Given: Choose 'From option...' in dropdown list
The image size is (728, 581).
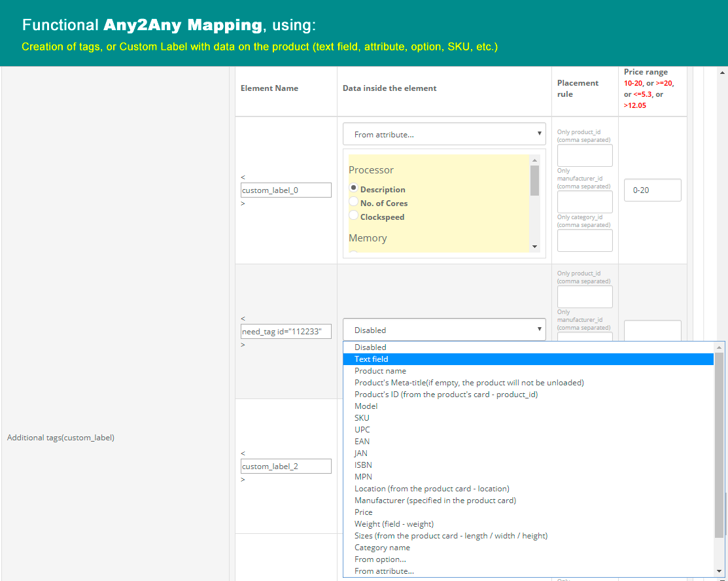Looking at the screenshot, I should coord(529,559).
